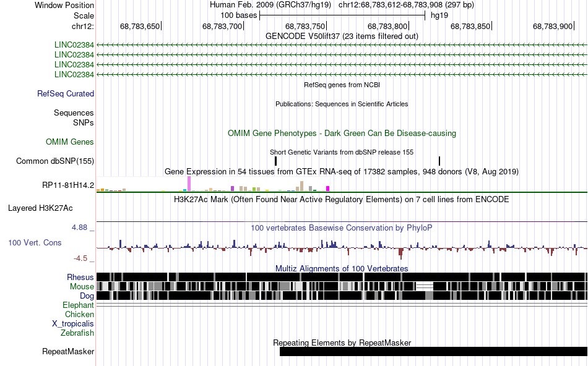588x366 pixels.
Task: Click the Layered H3K27Ac track label
Action: point(40,208)
